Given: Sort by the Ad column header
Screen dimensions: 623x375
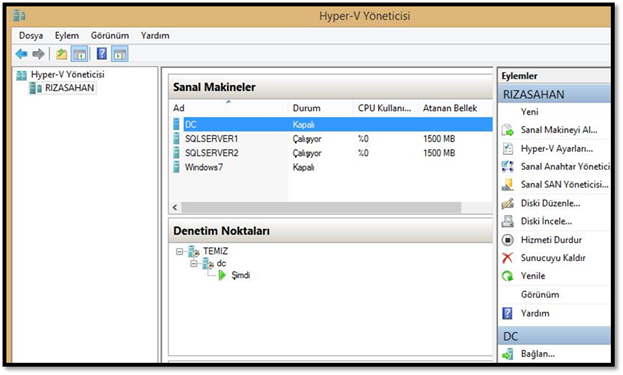Looking at the screenshot, I should coord(228,108).
